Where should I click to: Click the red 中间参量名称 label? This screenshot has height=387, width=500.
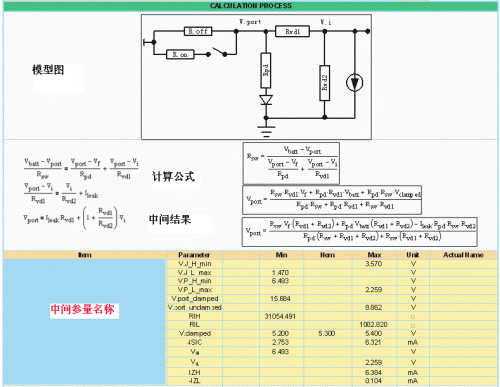click(83, 309)
